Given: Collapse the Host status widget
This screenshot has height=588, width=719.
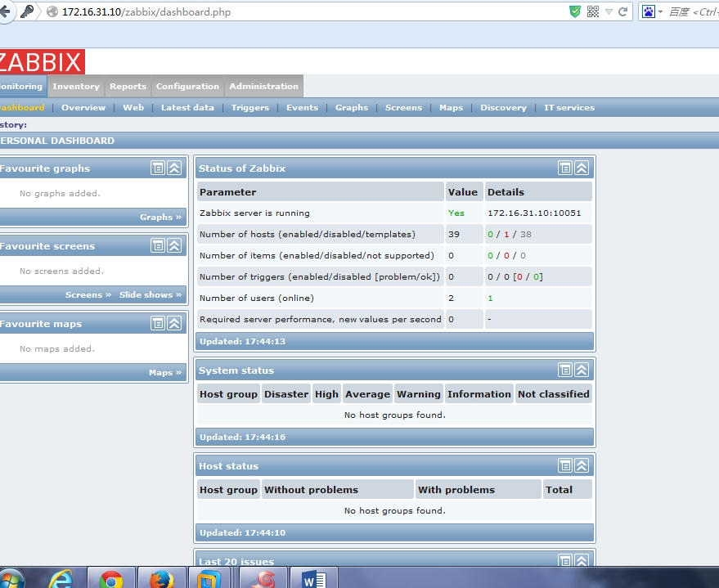Looking at the screenshot, I should pos(582,465).
